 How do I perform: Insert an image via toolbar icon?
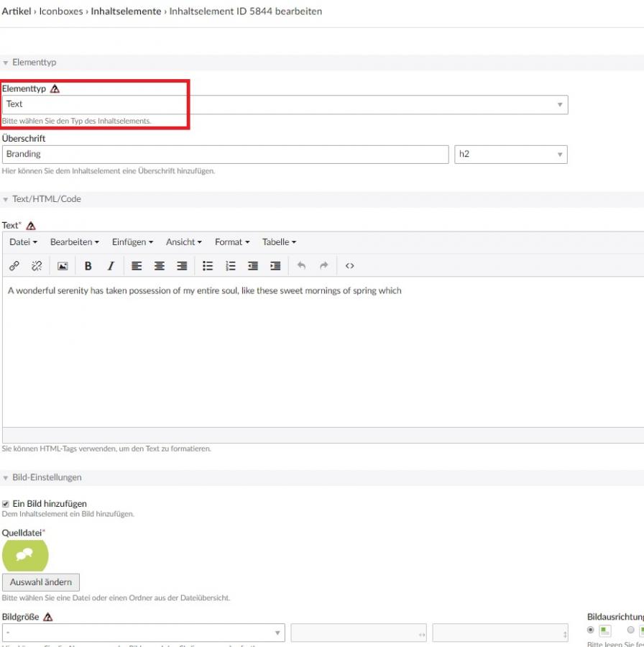[x=63, y=266]
